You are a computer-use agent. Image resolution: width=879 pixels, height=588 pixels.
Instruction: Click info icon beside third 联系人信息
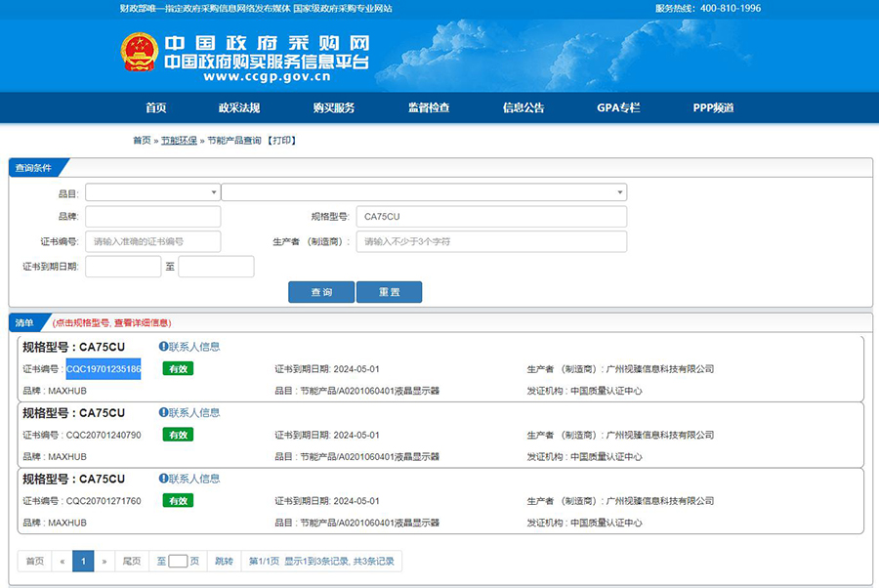click(163, 479)
